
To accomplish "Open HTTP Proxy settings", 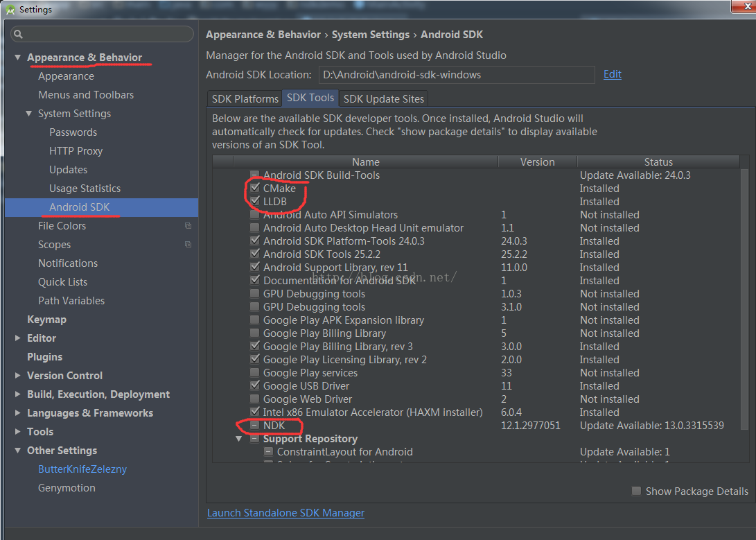I will click(76, 151).
